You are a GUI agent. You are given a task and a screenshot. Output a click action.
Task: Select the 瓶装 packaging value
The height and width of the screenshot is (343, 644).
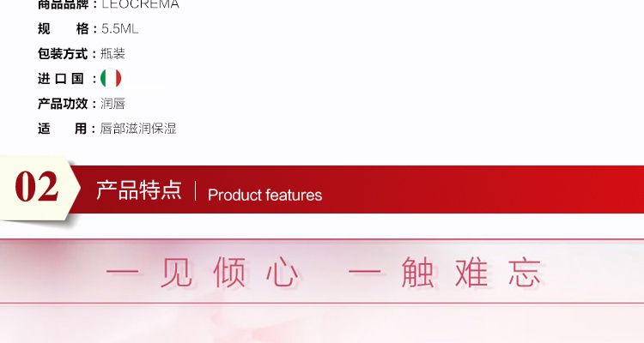tap(112, 53)
